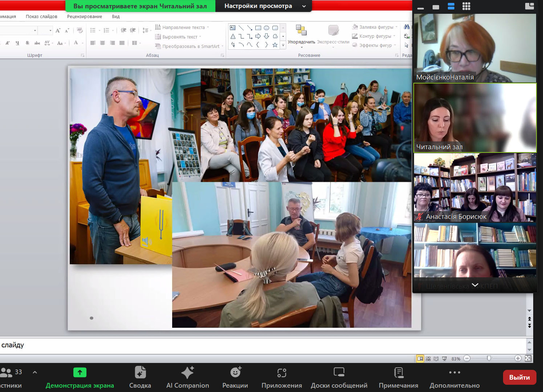Align paragraph text left
Viewport: 543px width, 392px height.
point(93,43)
